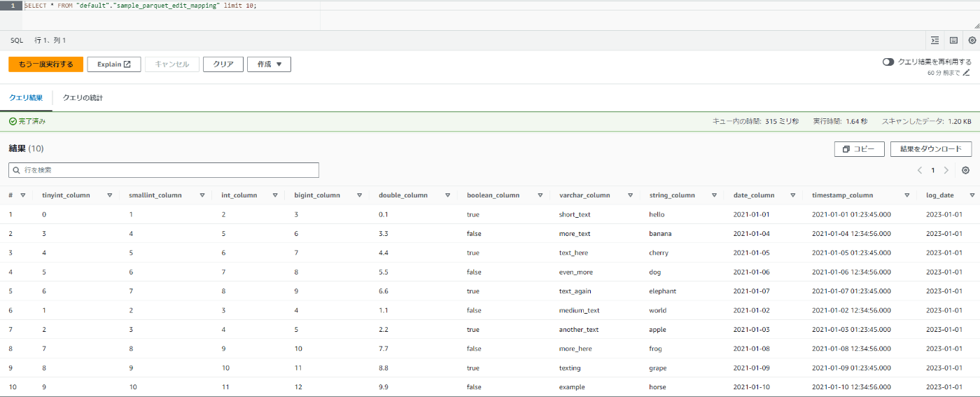Image resolution: width=980 pixels, height=397 pixels.
Task: Sort by bigint_column arrow
Action: [x=359, y=195]
